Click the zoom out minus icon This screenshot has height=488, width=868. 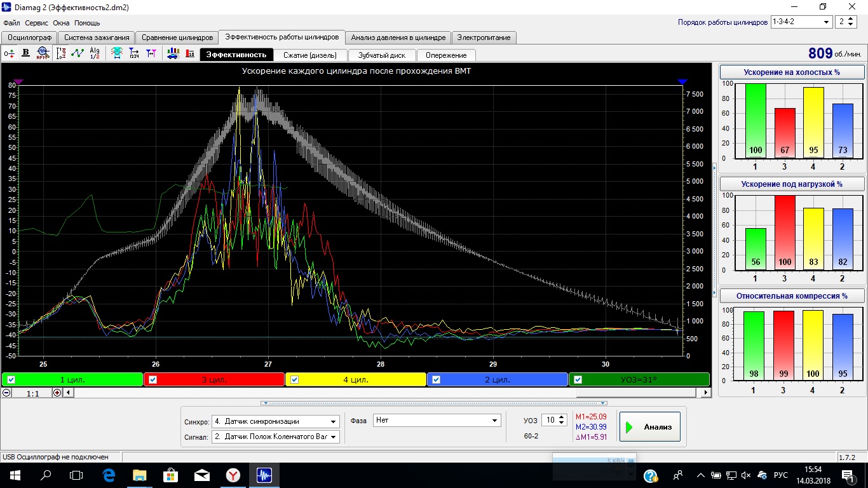pyautogui.click(x=6, y=393)
